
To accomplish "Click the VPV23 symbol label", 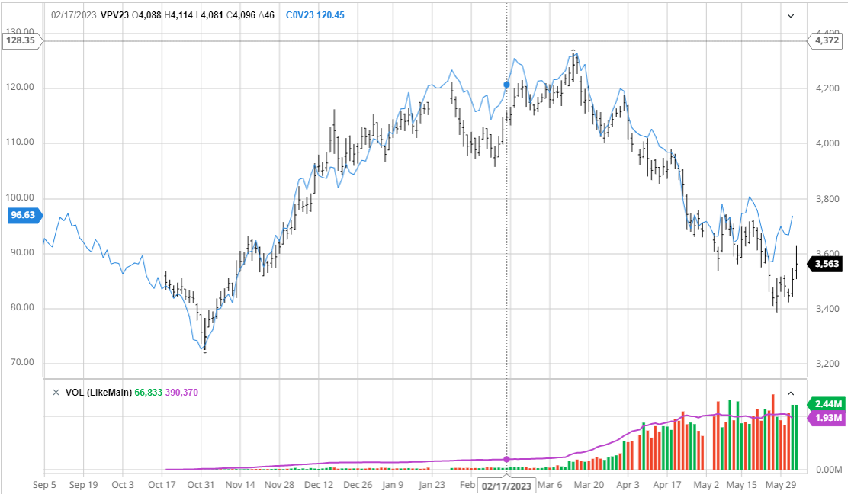I will click(x=117, y=15).
